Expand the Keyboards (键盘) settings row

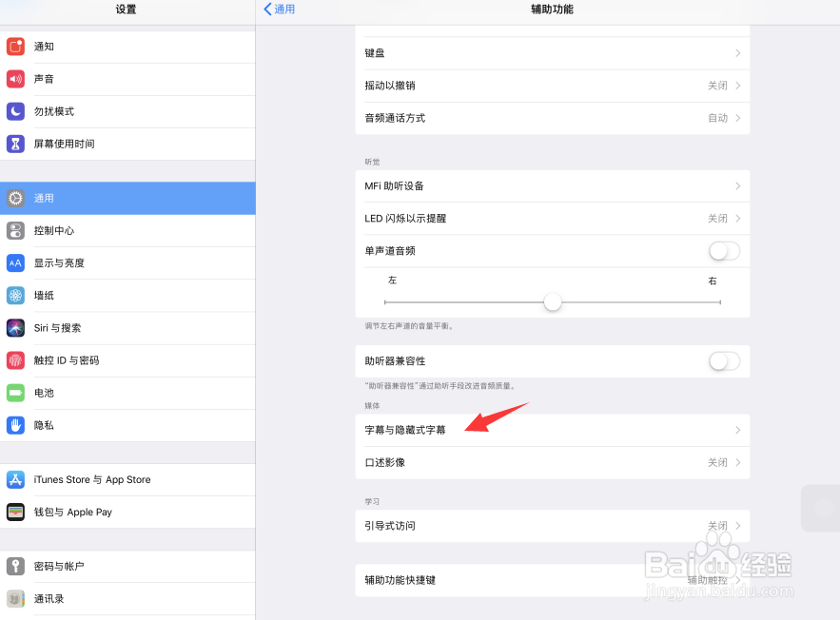point(552,52)
